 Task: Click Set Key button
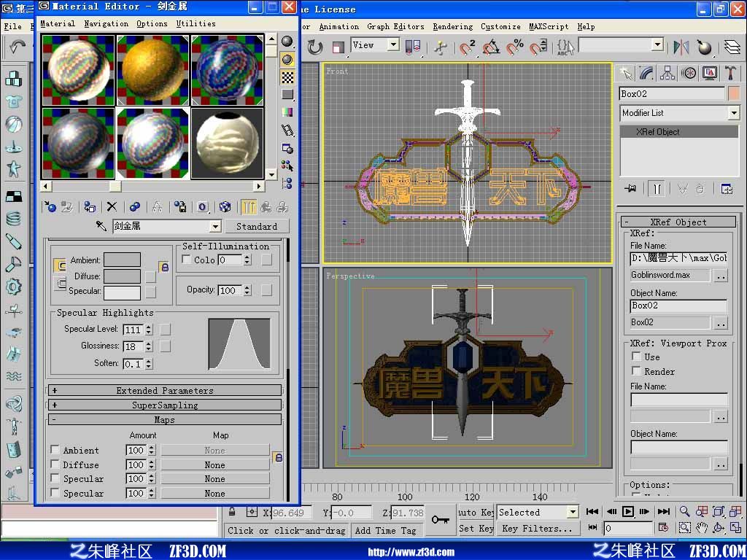476,528
